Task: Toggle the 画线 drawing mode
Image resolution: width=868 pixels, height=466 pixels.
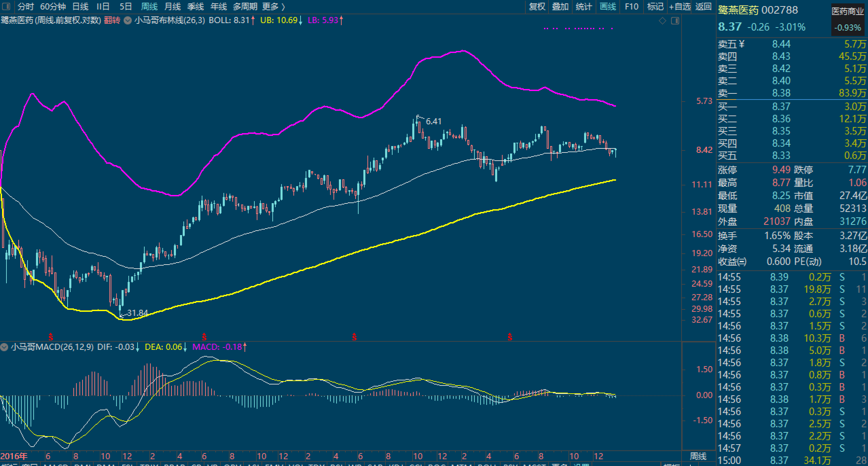Action: (608, 6)
